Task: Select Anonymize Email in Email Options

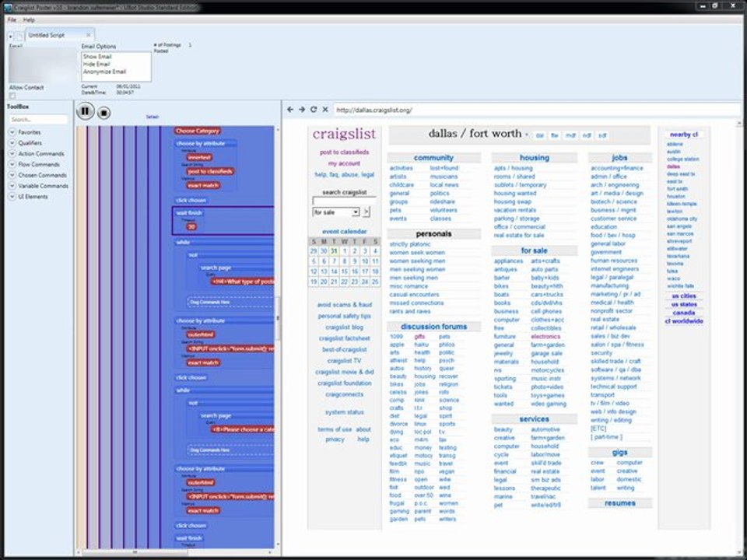Action: pos(104,72)
